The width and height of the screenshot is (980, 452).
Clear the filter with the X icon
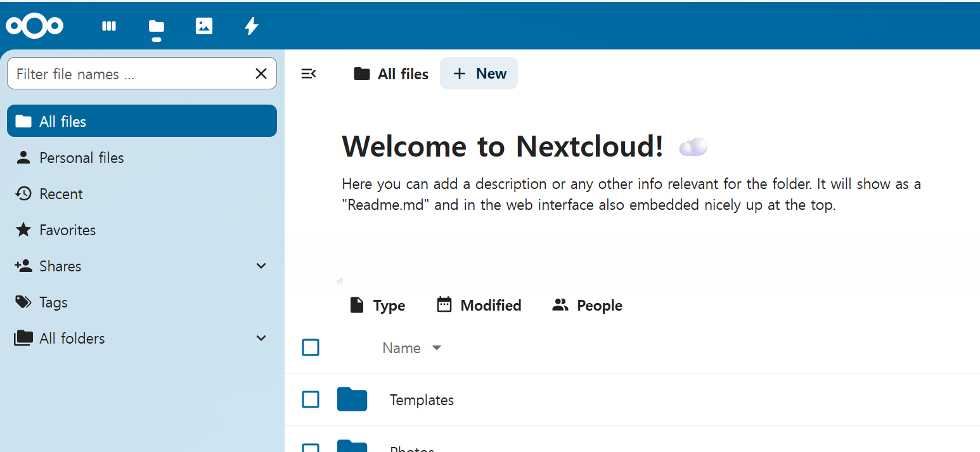(x=261, y=74)
